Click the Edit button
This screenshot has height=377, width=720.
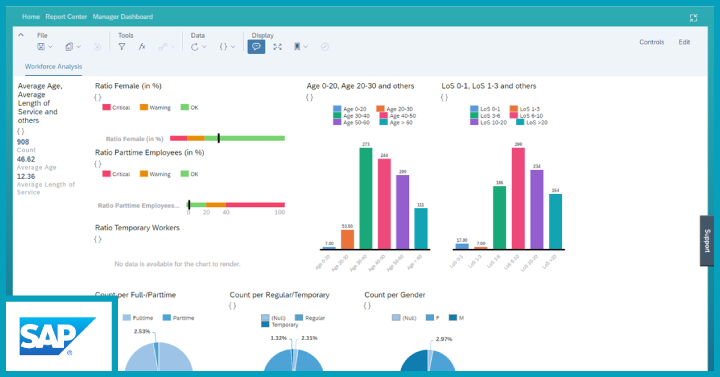coord(684,42)
